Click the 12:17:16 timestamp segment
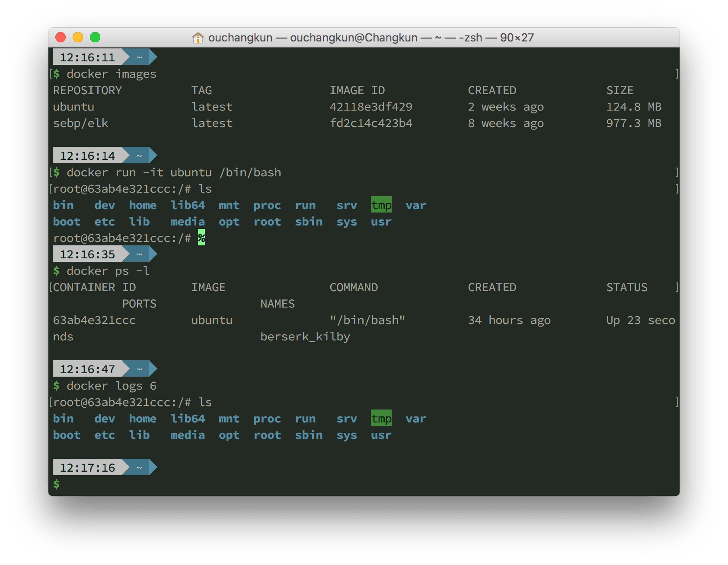This screenshot has width=728, height=565. point(87,468)
